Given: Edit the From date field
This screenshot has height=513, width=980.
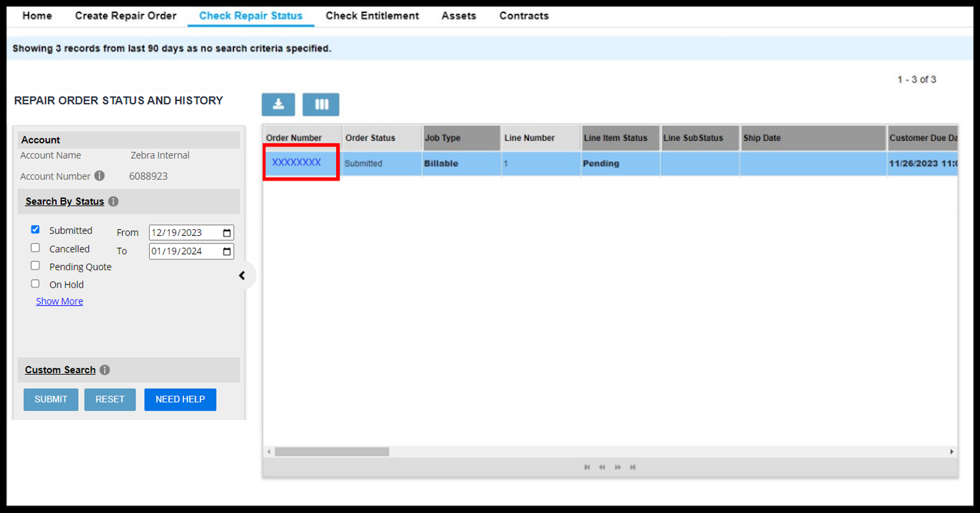Looking at the screenshot, I should point(190,232).
